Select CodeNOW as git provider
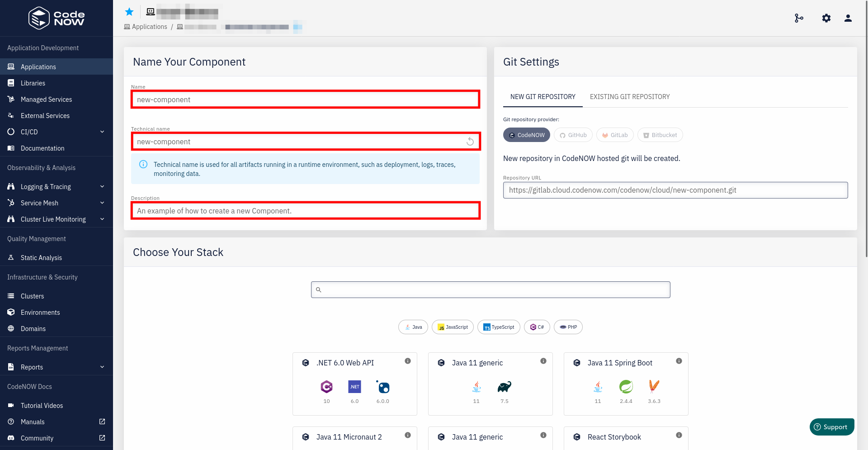Image resolution: width=868 pixels, height=450 pixels. [527, 135]
